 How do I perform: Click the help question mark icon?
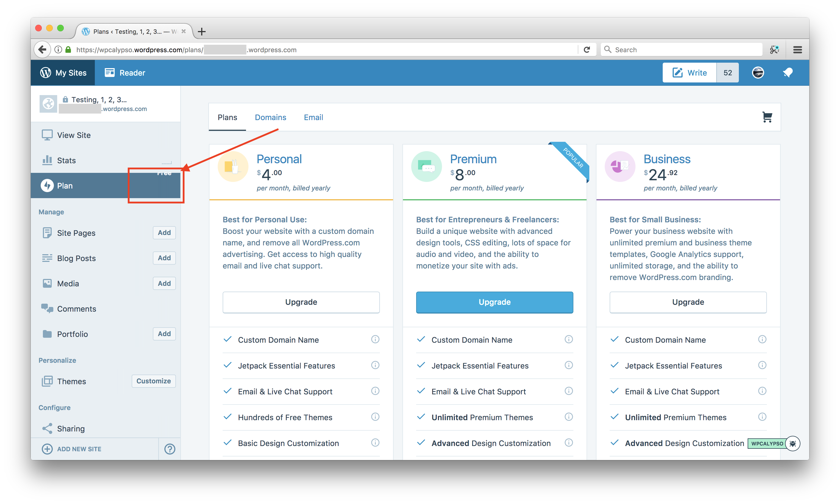pos(170,449)
